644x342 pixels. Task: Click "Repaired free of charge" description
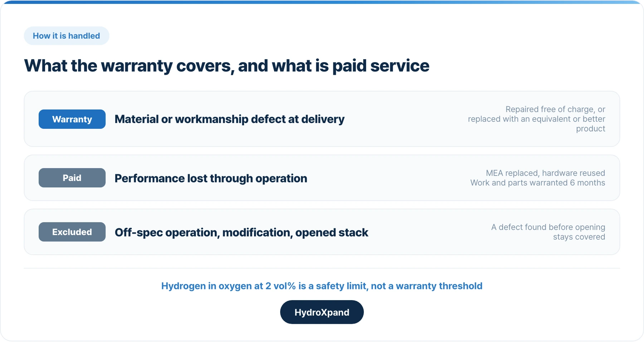click(x=536, y=119)
